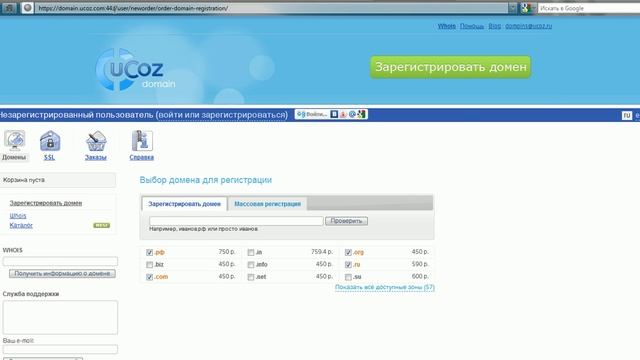The width and height of the screenshot is (640, 360).
Task: Open the SSL padlock icon
Action: tap(50, 141)
